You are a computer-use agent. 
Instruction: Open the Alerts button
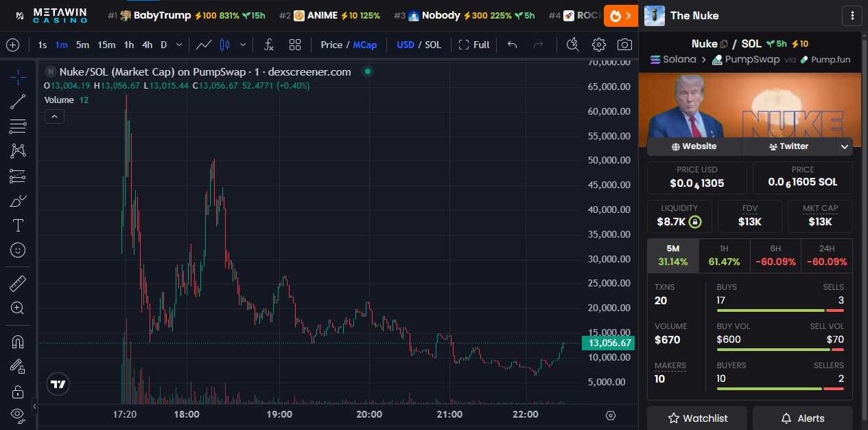pos(803,418)
